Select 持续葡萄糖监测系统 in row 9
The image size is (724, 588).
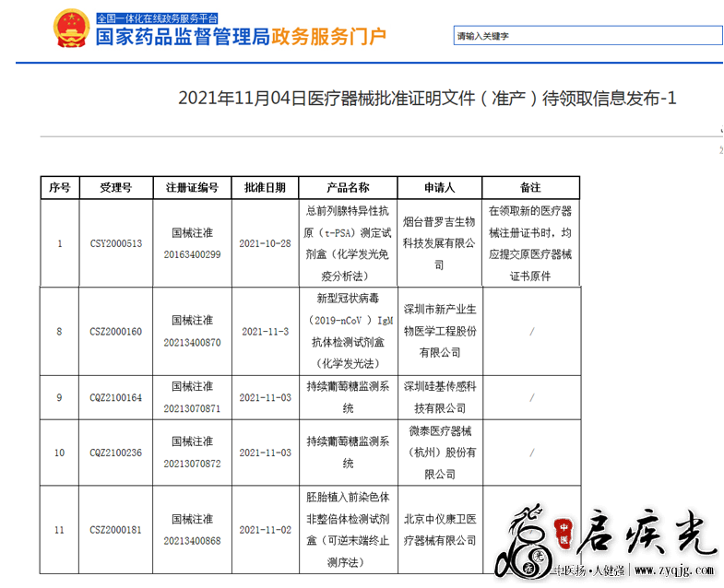click(x=348, y=397)
